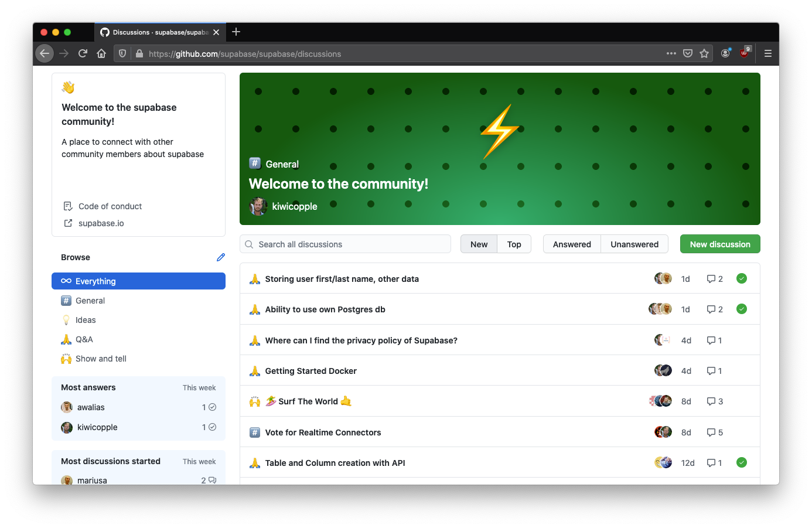Click the Save to Pocket icon
Viewport: 812px width, 528px height.
pos(688,53)
